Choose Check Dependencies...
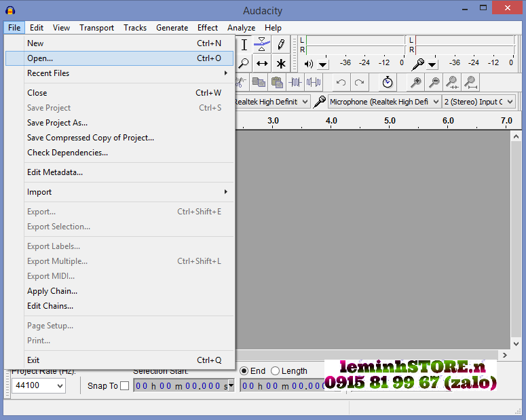 tap(119, 153)
